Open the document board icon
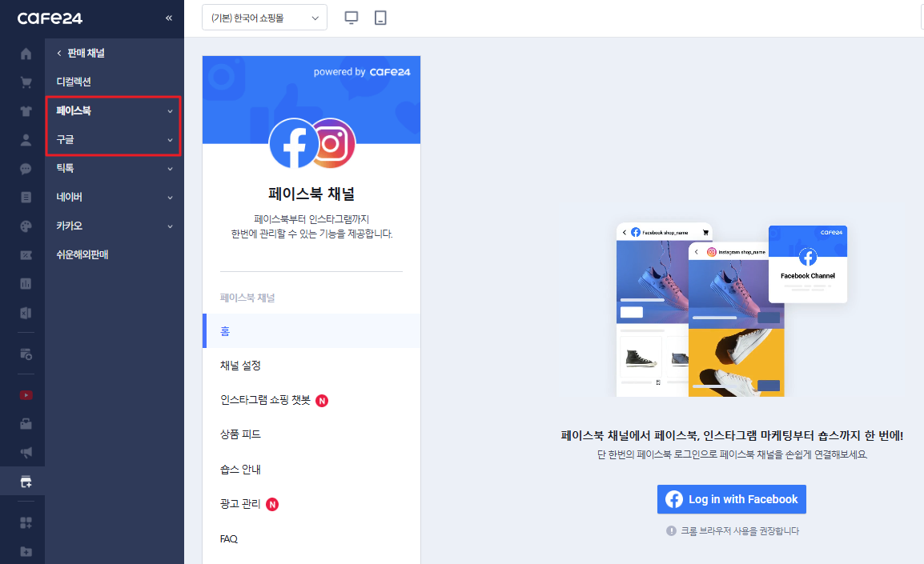 tap(26, 198)
